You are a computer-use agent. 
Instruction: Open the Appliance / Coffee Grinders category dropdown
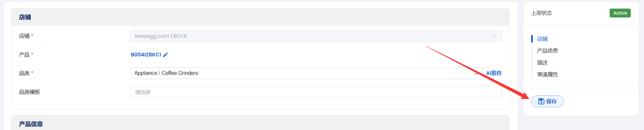pyautogui.click(x=306, y=73)
